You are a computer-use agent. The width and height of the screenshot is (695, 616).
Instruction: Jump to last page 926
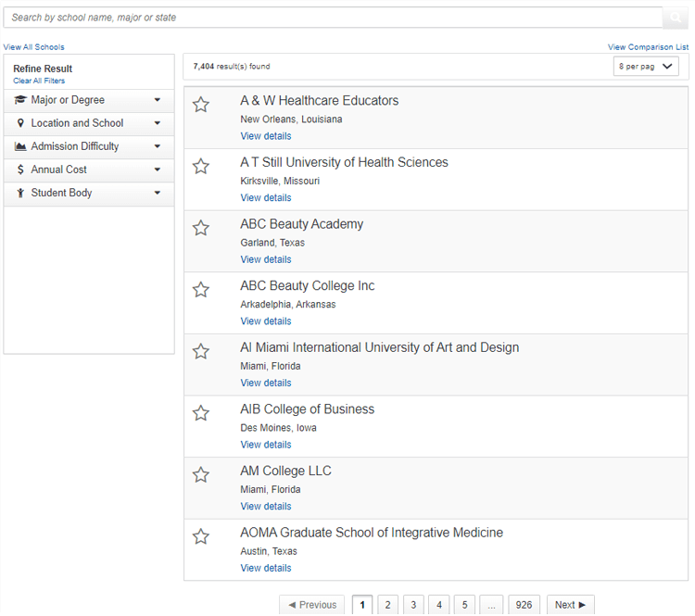(x=524, y=605)
